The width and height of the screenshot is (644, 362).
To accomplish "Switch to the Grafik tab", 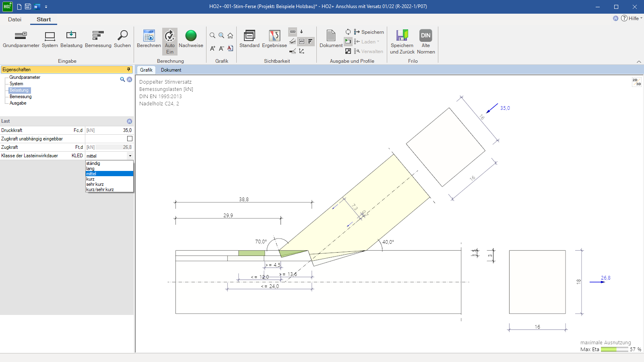I will tap(146, 70).
